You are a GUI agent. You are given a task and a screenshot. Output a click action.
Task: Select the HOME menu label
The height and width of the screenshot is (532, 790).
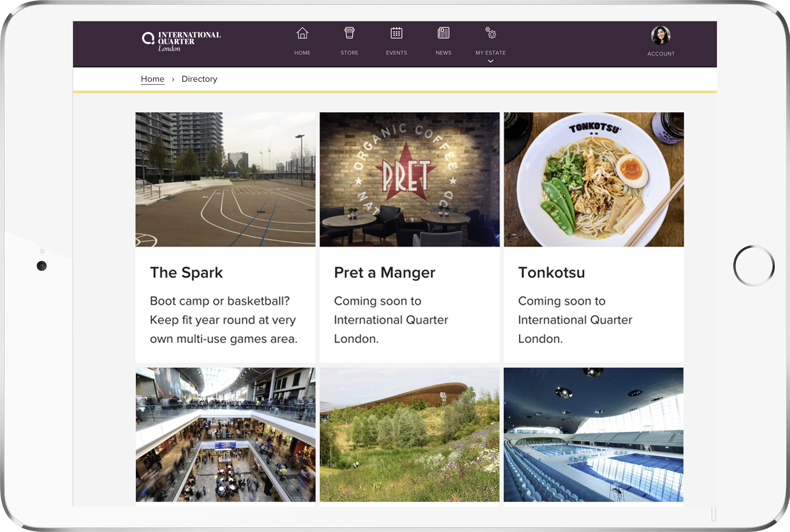click(x=302, y=53)
